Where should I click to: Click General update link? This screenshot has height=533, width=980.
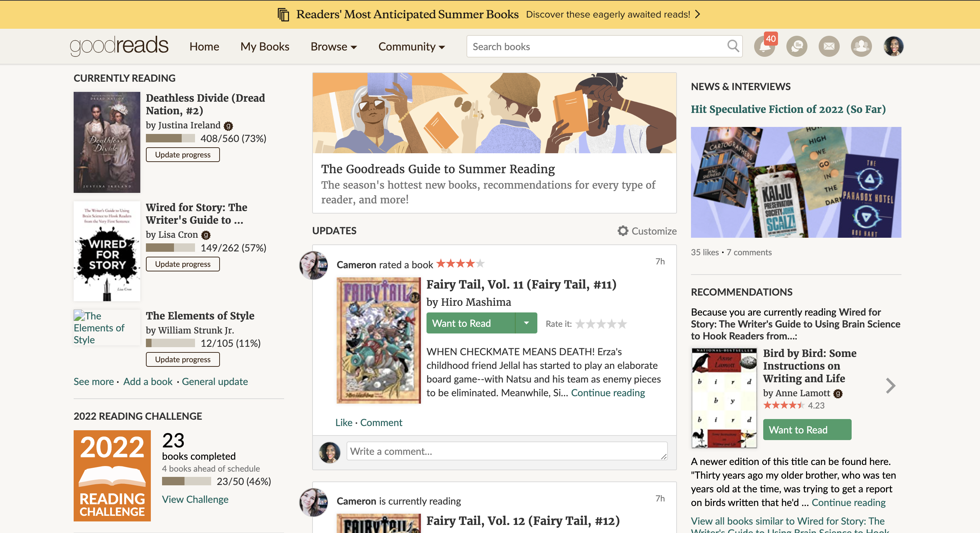pos(215,382)
